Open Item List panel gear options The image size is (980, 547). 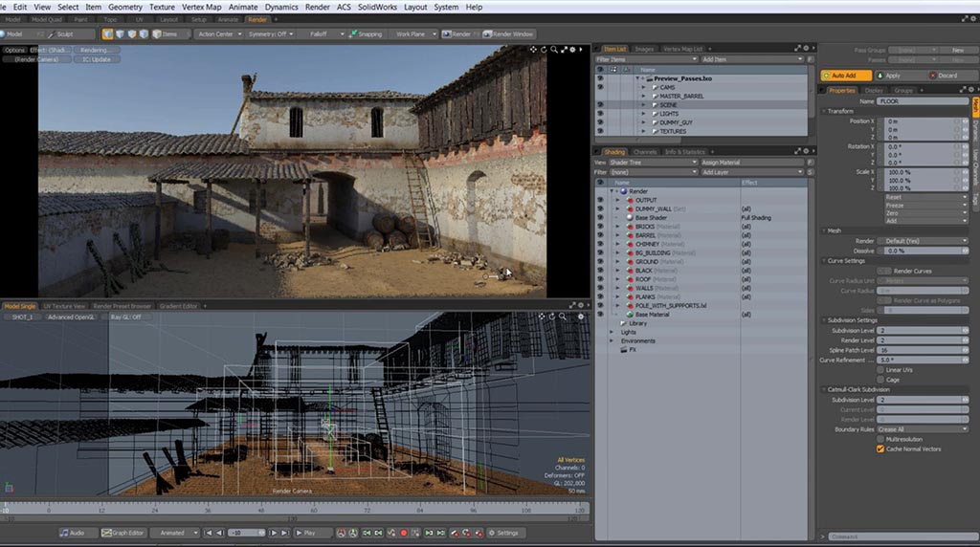pos(806,48)
